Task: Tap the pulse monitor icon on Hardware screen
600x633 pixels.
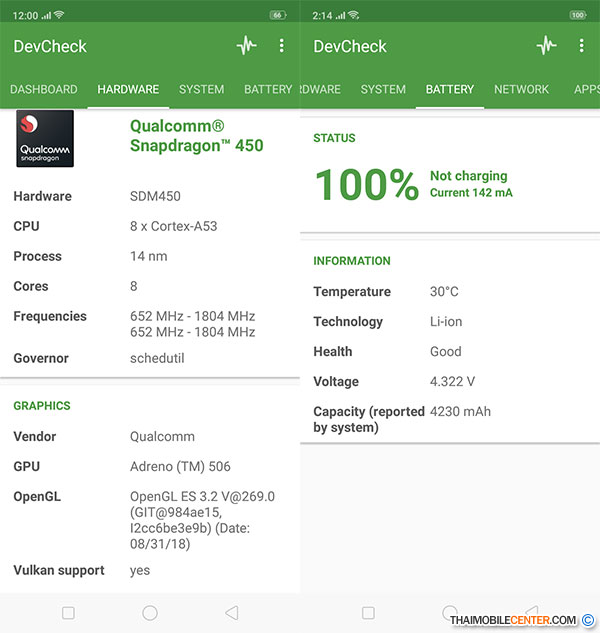Action: click(x=246, y=46)
